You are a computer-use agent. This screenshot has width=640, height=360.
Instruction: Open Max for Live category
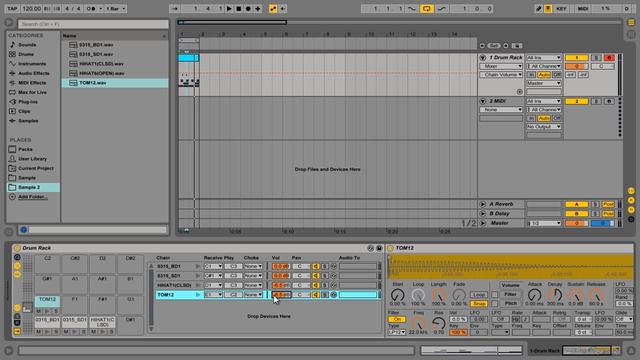(x=32, y=92)
